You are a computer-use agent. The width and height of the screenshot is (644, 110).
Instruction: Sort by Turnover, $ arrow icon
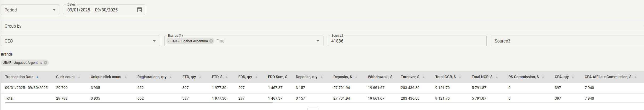tap(424, 77)
